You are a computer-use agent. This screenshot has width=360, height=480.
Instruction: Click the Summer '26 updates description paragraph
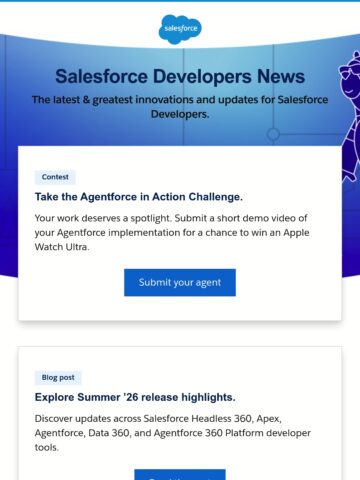tap(173, 433)
